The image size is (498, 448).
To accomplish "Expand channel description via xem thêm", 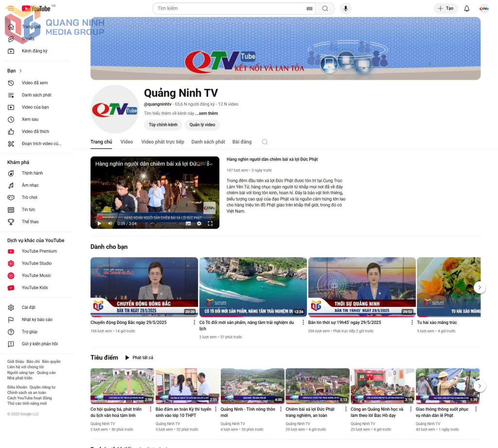I will coord(206,113).
